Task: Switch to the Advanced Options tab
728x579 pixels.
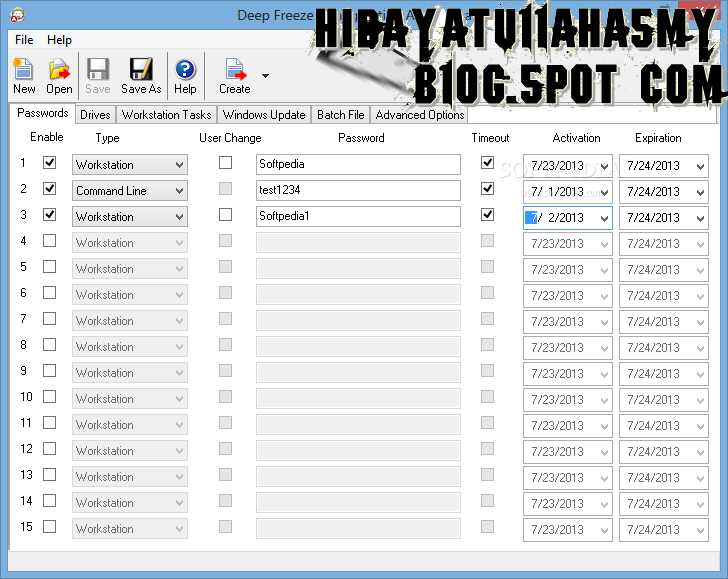Action: pos(420,115)
